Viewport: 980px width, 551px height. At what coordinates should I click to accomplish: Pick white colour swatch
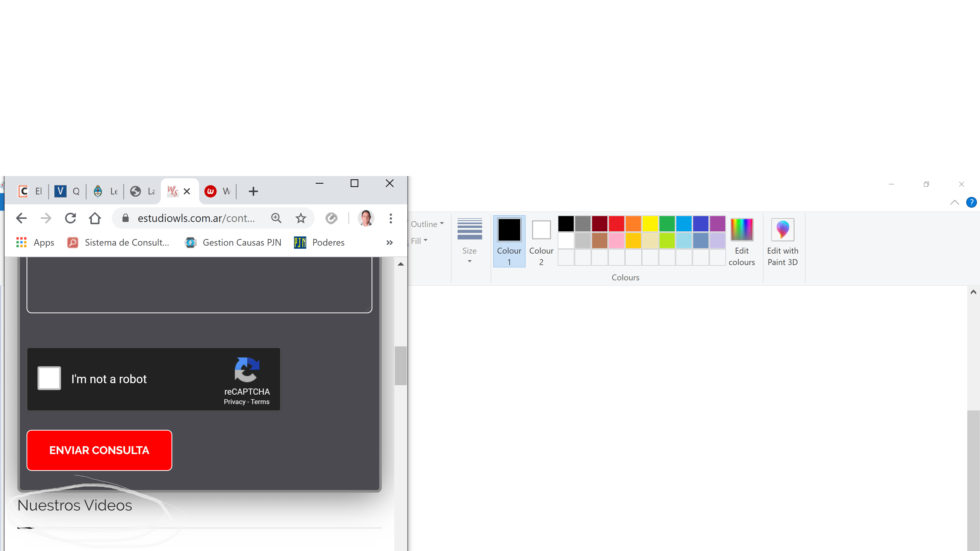pyautogui.click(x=566, y=240)
